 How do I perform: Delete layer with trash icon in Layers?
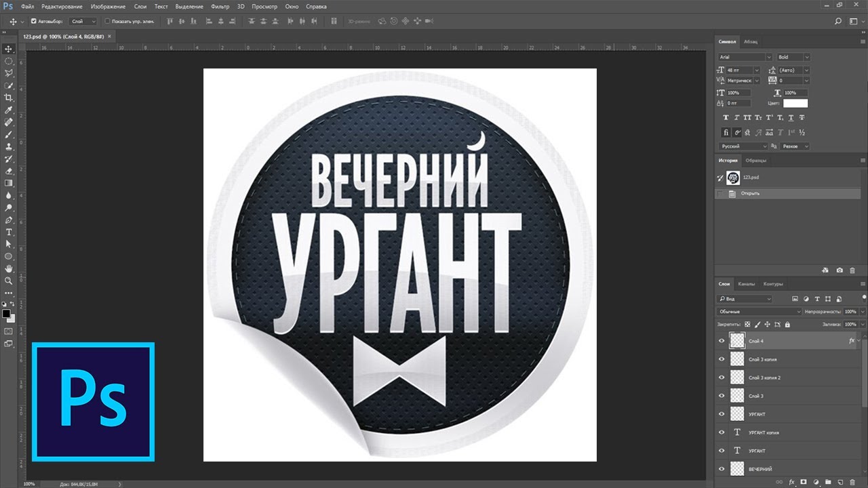pos(852,482)
